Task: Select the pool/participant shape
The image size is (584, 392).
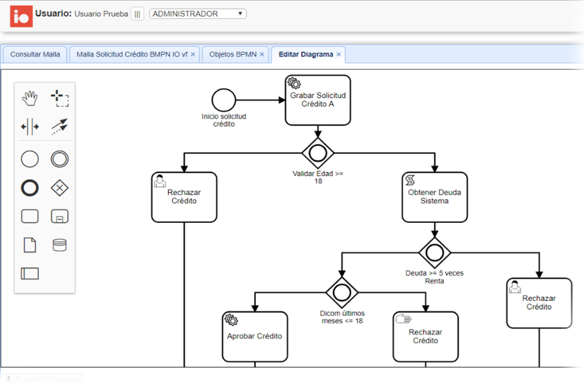Action: pos(30,273)
